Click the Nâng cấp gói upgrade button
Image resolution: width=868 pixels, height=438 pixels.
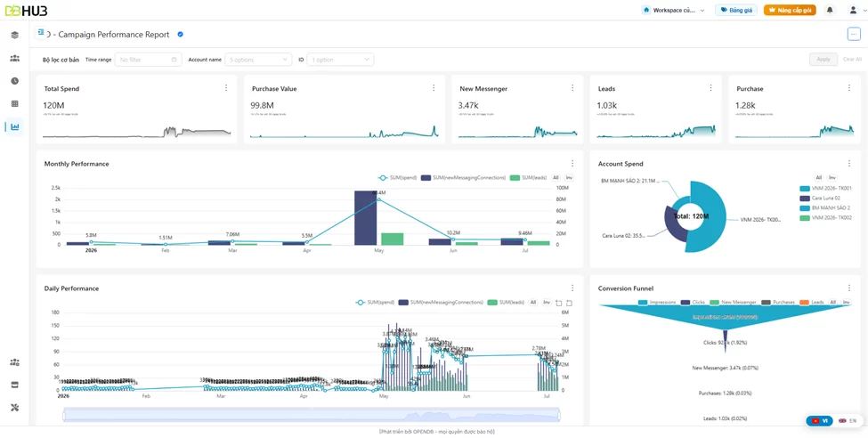click(790, 10)
